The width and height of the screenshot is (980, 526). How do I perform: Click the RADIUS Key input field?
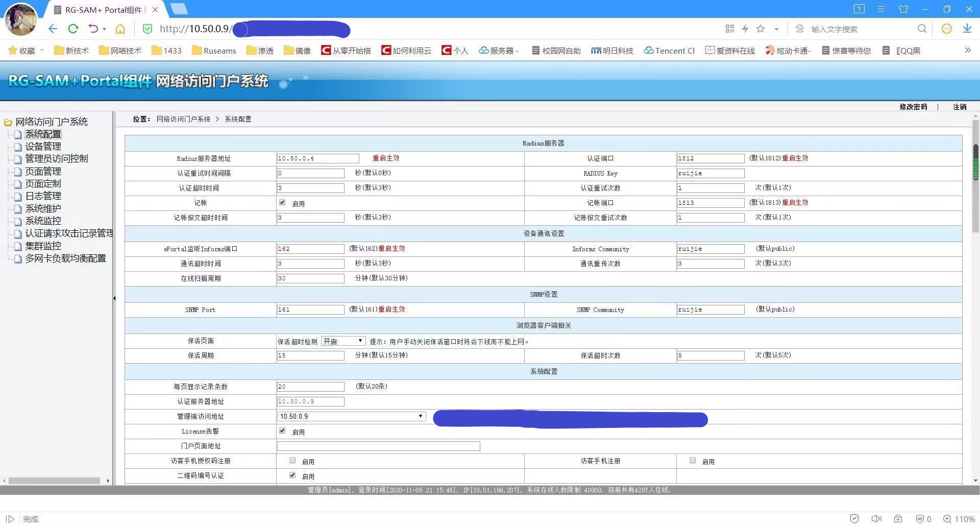pyautogui.click(x=710, y=173)
